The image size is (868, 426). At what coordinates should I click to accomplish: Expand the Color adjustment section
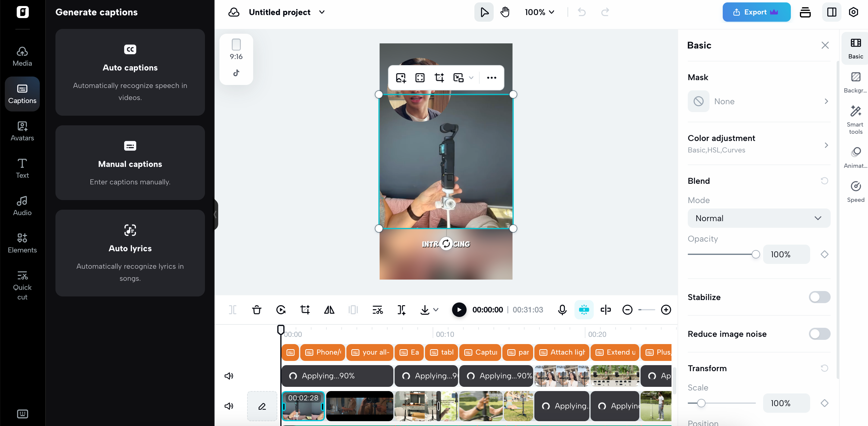(759, 143)
